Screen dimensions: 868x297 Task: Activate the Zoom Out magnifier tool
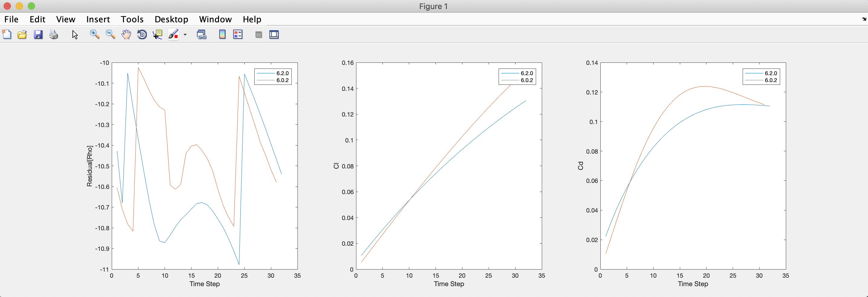point(111,34)
